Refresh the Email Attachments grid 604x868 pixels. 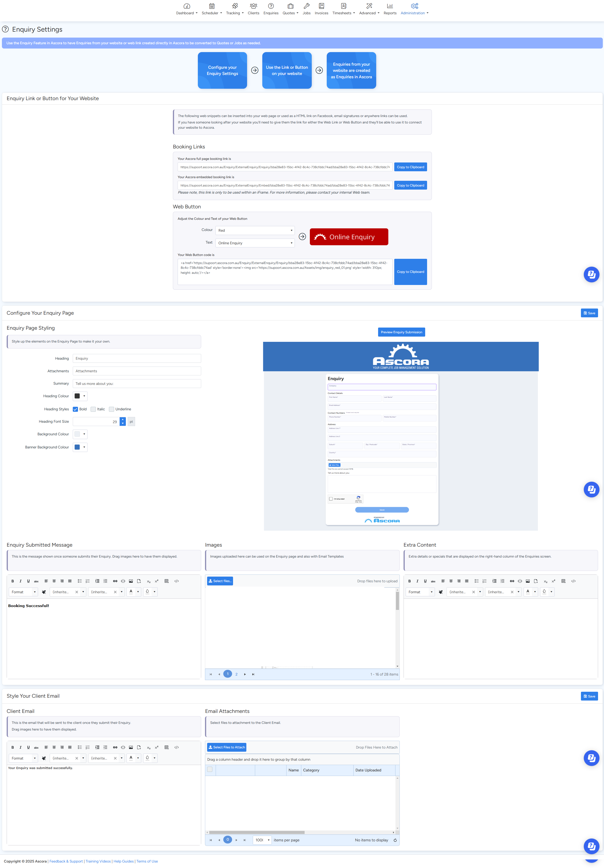pyautogui.click(x=395, y=840)
